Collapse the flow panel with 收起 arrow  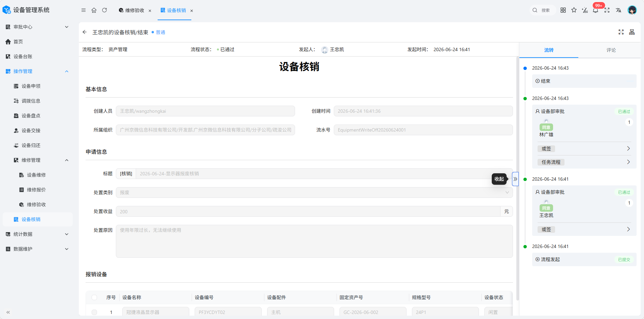click(x=515, y=179)
